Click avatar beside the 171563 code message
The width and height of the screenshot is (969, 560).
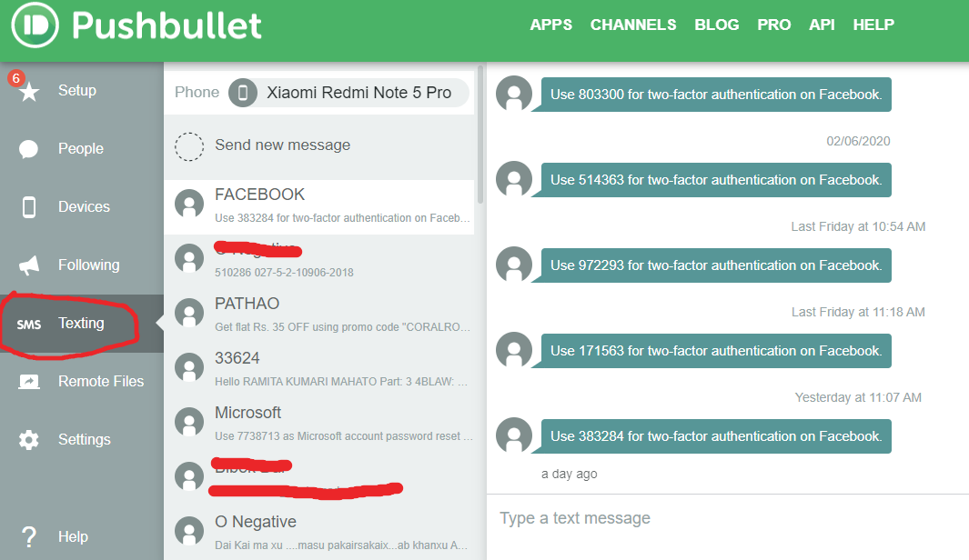514,349
